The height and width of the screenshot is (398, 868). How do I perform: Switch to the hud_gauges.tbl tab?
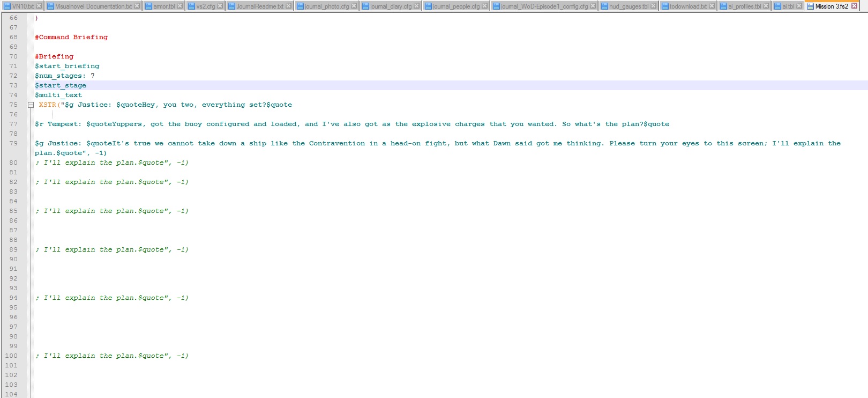coord(628,6)
